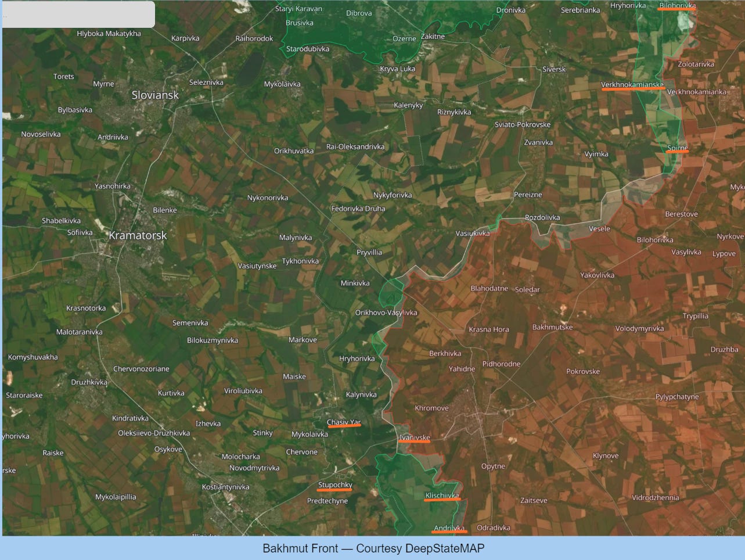Click the Kramatorsk city label
Image resolution: width=745 pixels, height=560 pixels.
point(138,235)
